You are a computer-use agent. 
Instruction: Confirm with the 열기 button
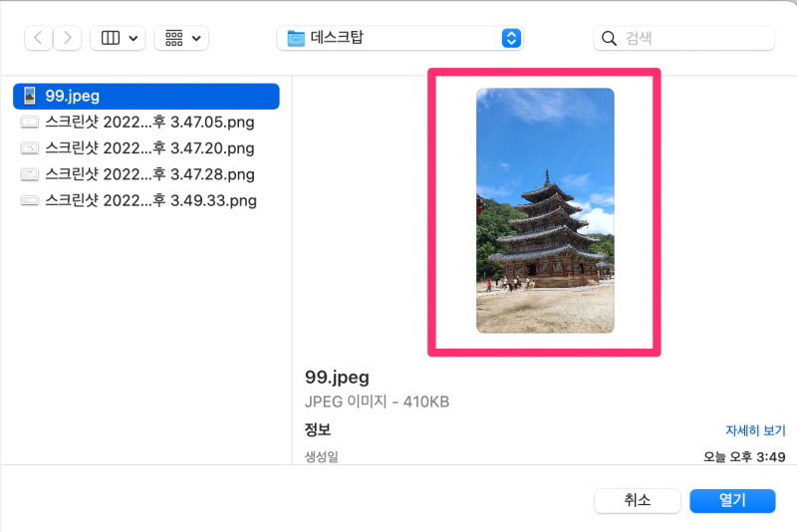(x=732, y=501)
